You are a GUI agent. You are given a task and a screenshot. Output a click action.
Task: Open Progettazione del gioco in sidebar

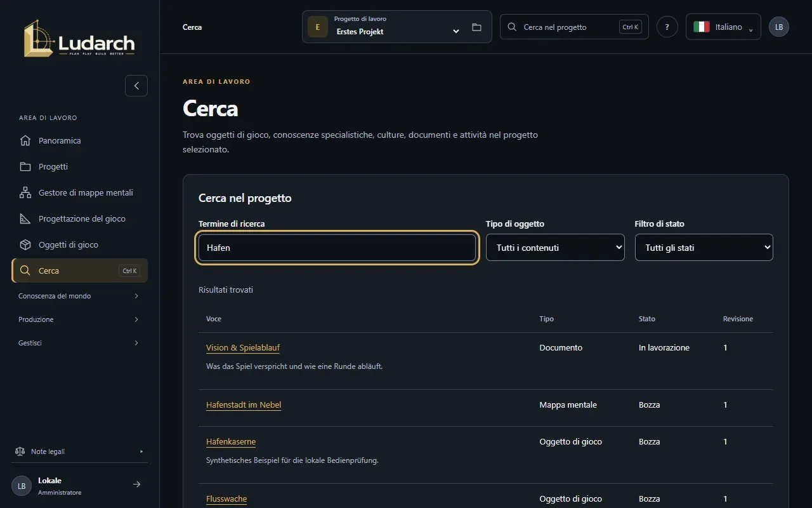[79, 218]
